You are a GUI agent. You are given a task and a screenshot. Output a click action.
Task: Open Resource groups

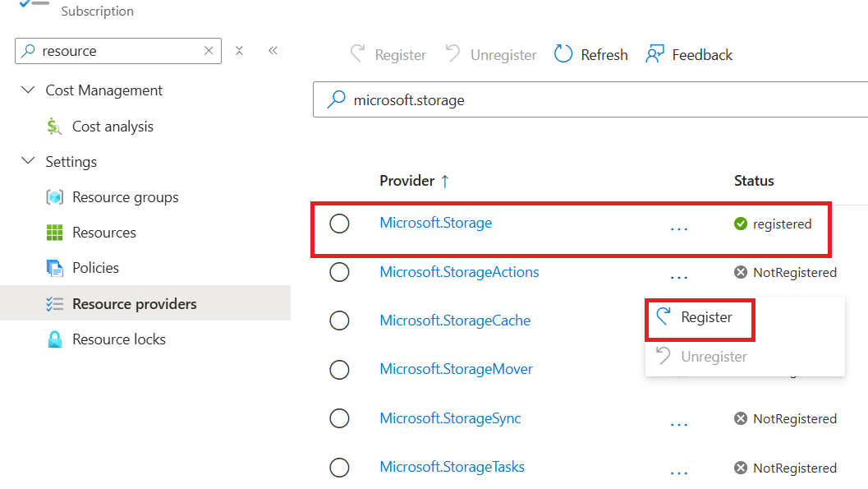click(x=126, y=197)
